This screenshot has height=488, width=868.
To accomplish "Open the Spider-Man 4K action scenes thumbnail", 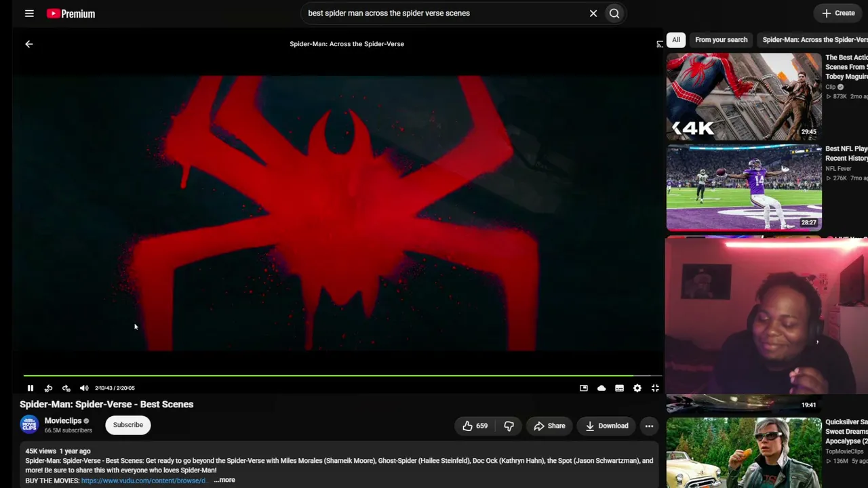I will point(744,96).
